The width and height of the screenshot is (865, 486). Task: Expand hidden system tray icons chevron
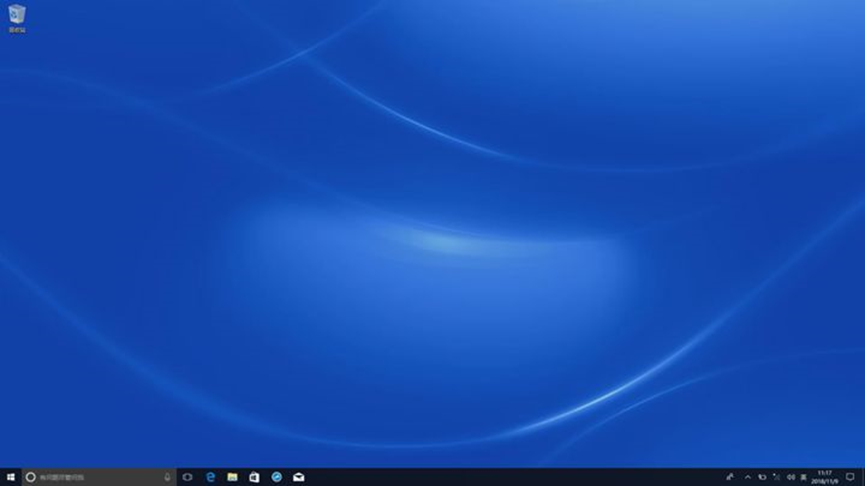748,477
